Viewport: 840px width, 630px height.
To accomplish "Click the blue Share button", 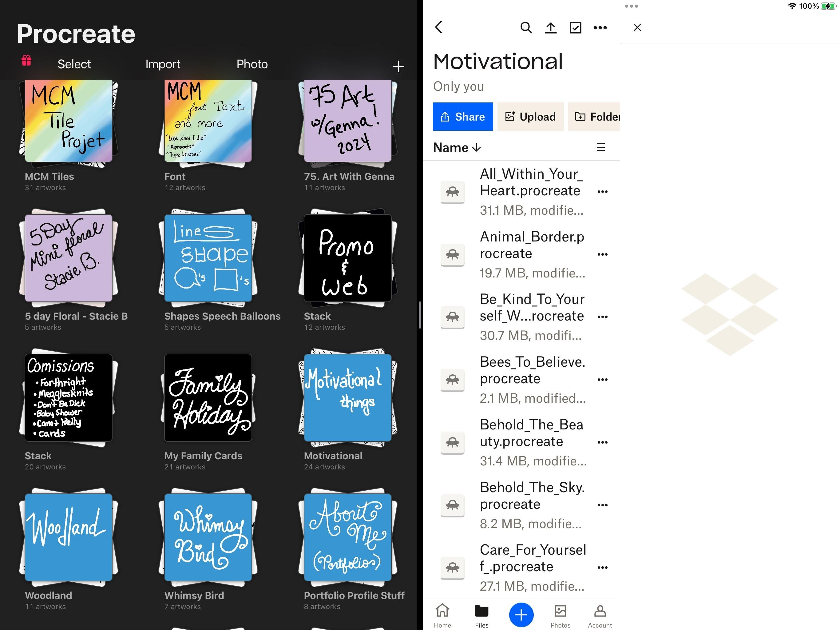I will point(463,117).
